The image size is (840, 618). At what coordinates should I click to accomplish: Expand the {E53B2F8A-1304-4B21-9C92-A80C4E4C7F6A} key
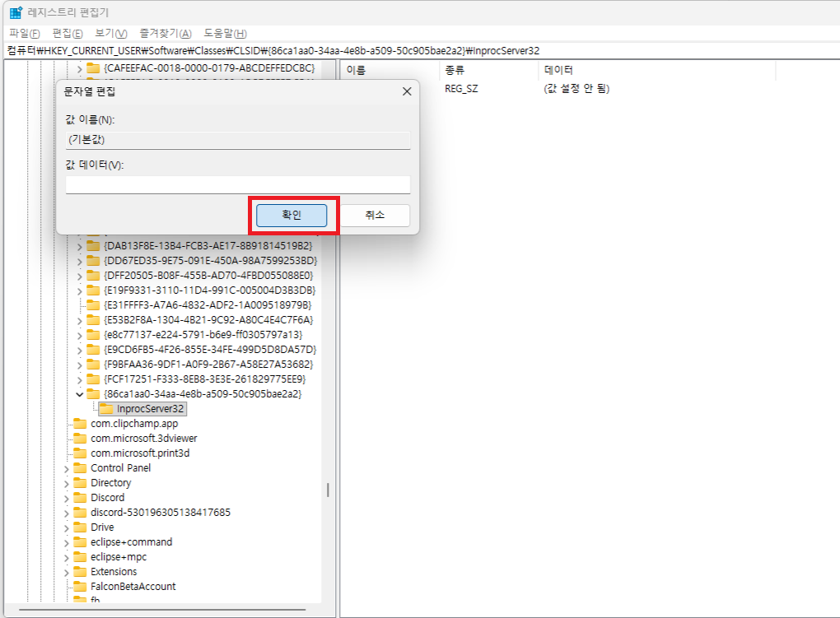click(79, 321)
